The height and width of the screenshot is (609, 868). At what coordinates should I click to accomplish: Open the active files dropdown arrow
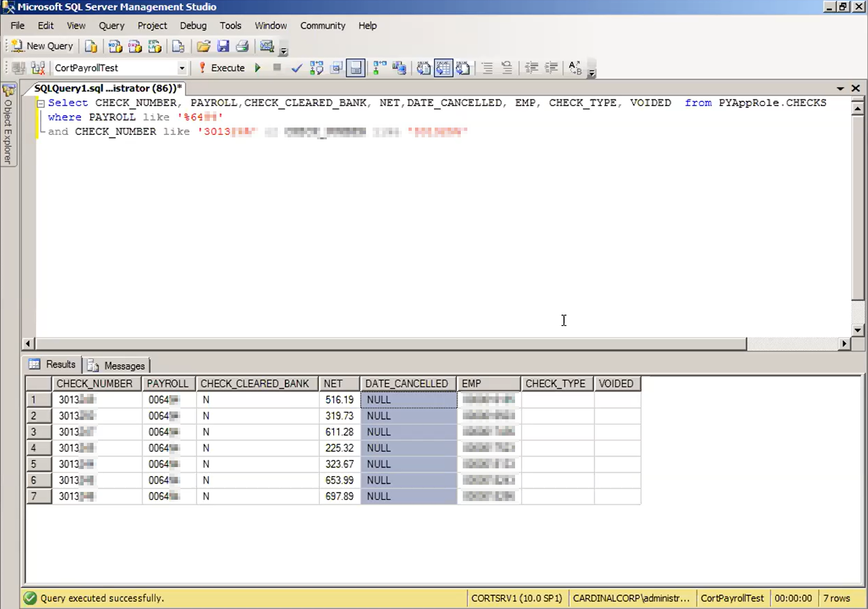(841, 88)
